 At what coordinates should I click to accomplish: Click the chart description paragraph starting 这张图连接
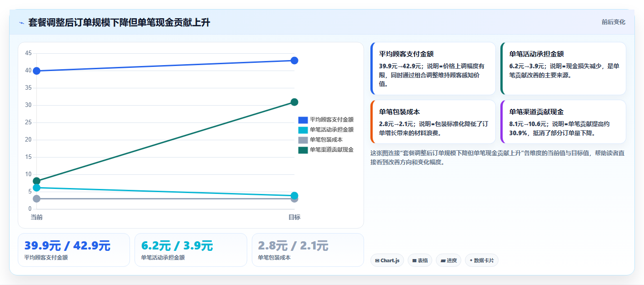tap(498, 158)
